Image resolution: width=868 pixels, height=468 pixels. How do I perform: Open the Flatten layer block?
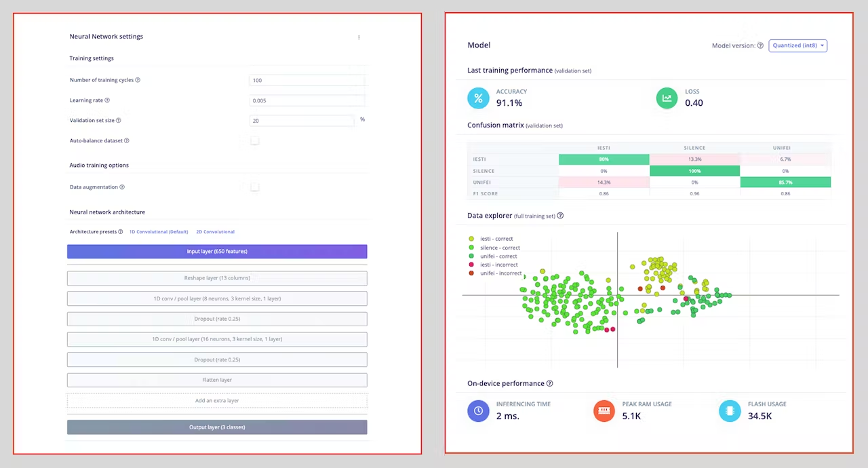[217, 380]
